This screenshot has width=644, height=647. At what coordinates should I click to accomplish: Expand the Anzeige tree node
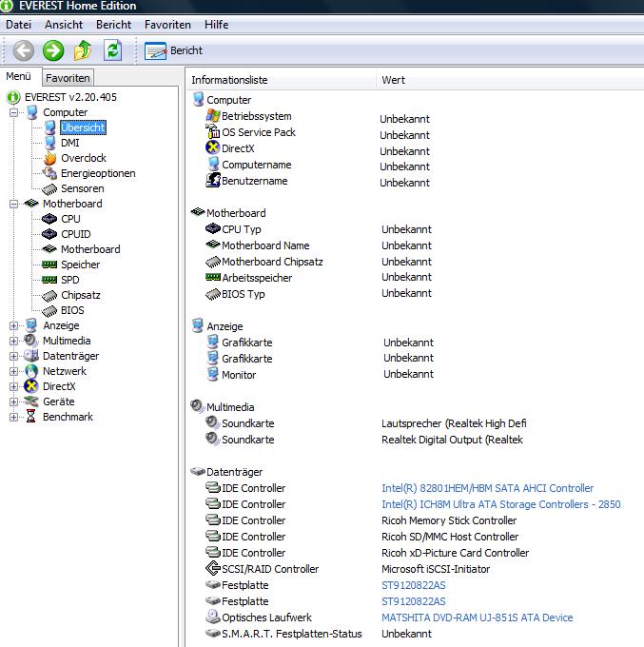pyautogui.click(x=14, y=325)
